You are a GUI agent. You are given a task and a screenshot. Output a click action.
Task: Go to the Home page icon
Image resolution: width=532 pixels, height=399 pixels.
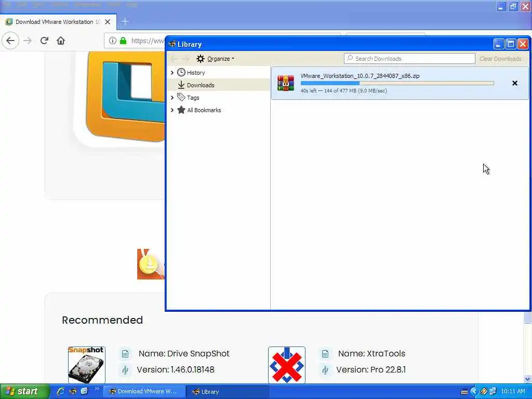tap(61, 41)
